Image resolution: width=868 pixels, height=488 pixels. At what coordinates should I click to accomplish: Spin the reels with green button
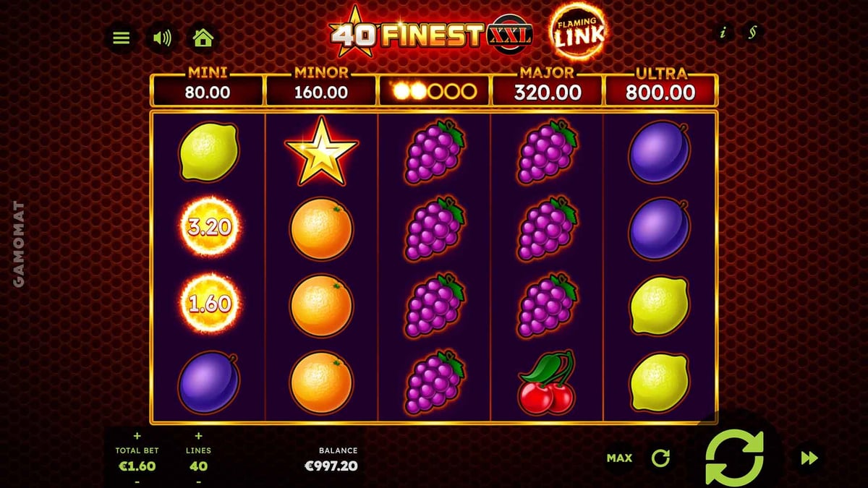tap(734, 457)
